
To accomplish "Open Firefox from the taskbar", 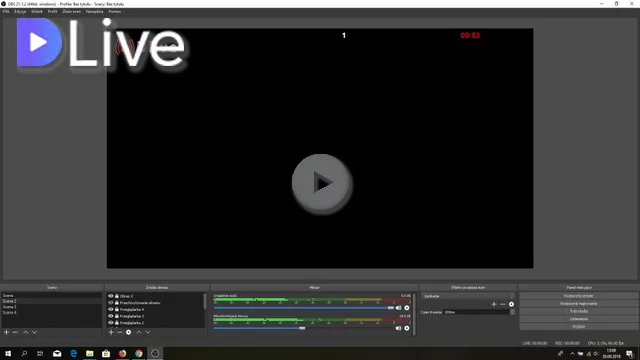I will click(x=122, y=353).
